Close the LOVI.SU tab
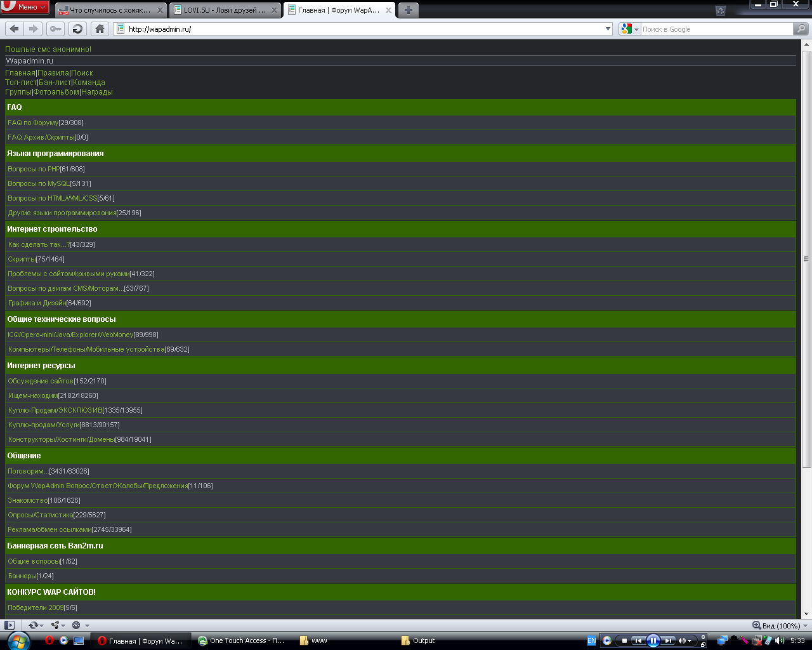This screenshot has height=650, width=812. click(x=275, y=10)
